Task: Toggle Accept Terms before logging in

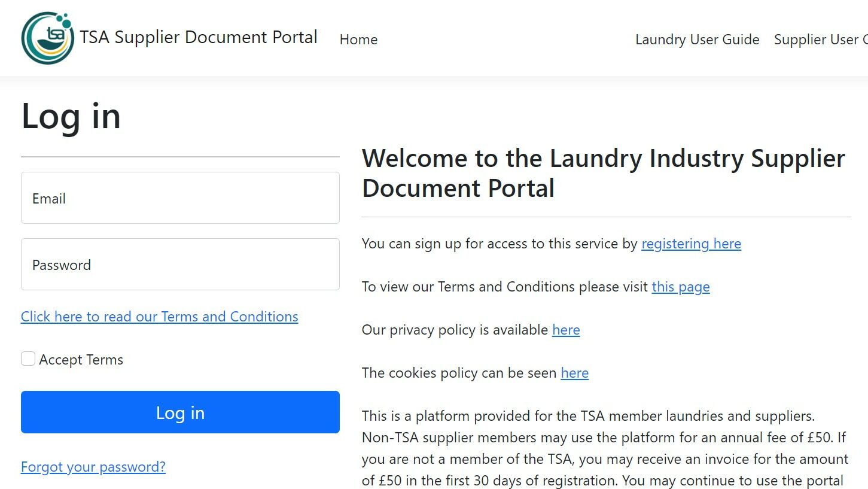Action: [28, 358]
